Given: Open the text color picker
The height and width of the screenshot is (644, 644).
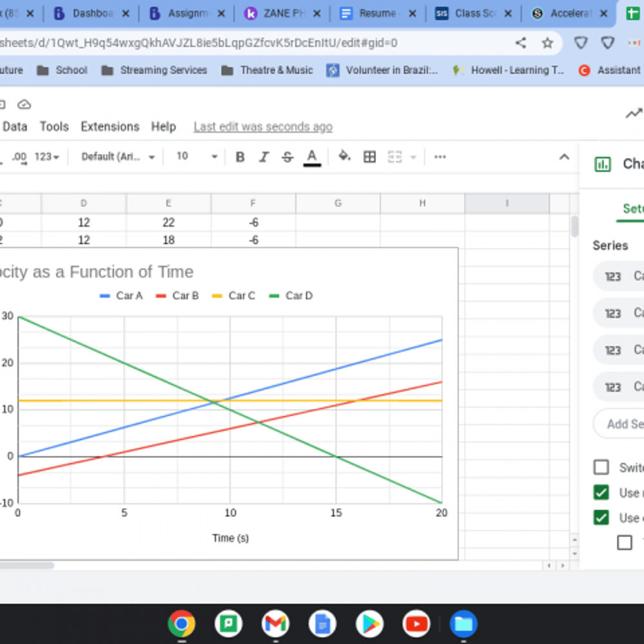Looking at the screenshot, I should [312, 157].
